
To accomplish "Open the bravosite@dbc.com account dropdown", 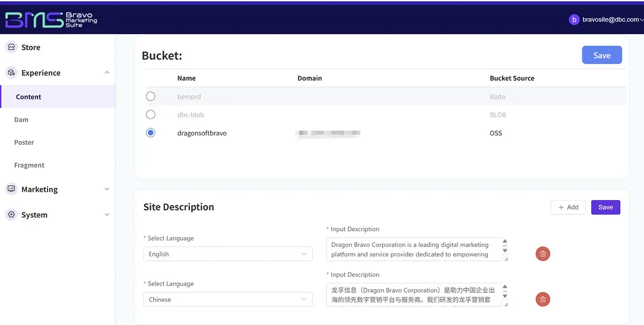I will (x=606, y=19).
